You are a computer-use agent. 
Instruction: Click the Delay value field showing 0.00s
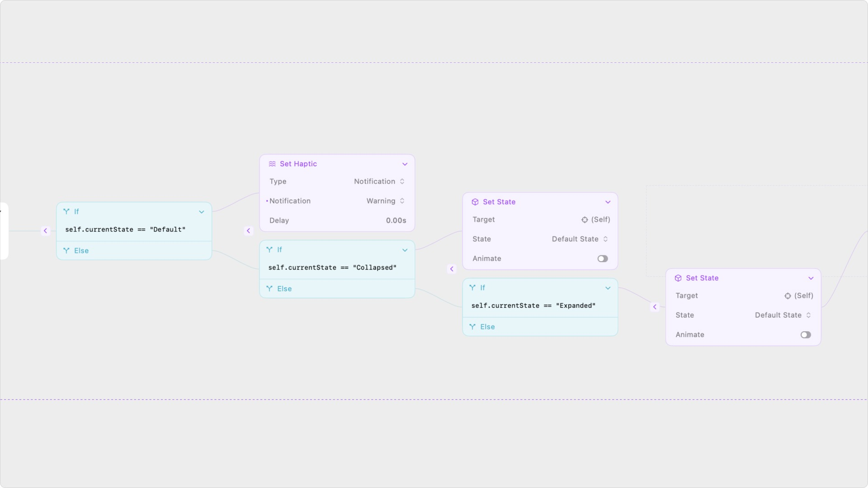pos(396,221)
